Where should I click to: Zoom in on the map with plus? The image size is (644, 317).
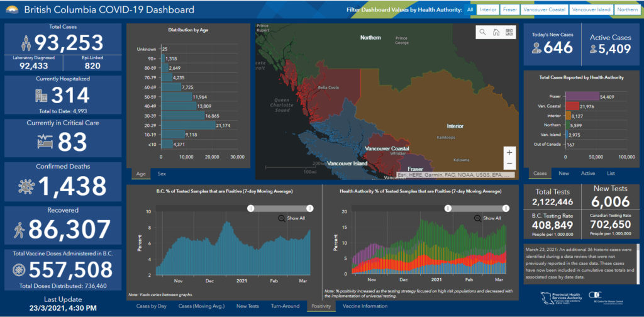[x=509, y=152]
